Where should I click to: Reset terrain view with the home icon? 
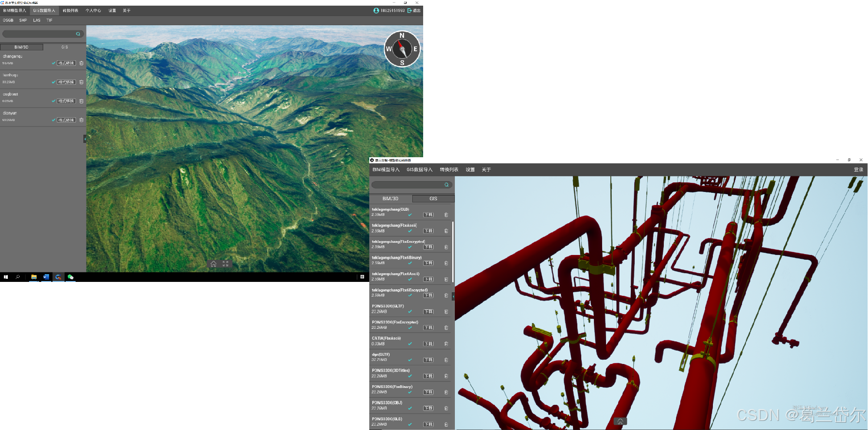click(x=213, y=264)
